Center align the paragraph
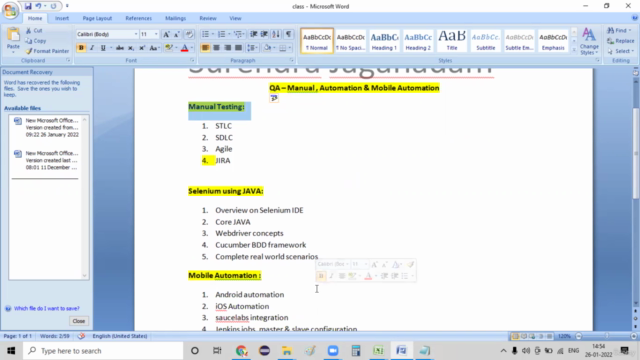640x360 pixels. (216, 48)
